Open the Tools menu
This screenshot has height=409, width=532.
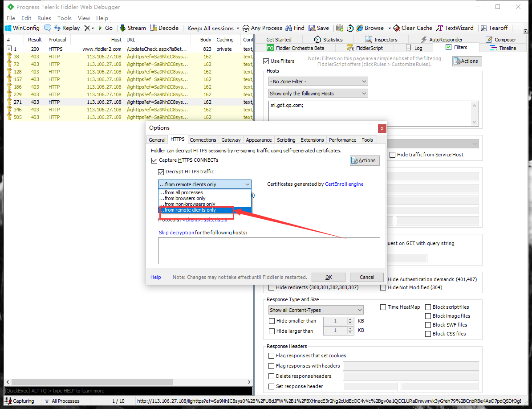[x=65, y=18]
